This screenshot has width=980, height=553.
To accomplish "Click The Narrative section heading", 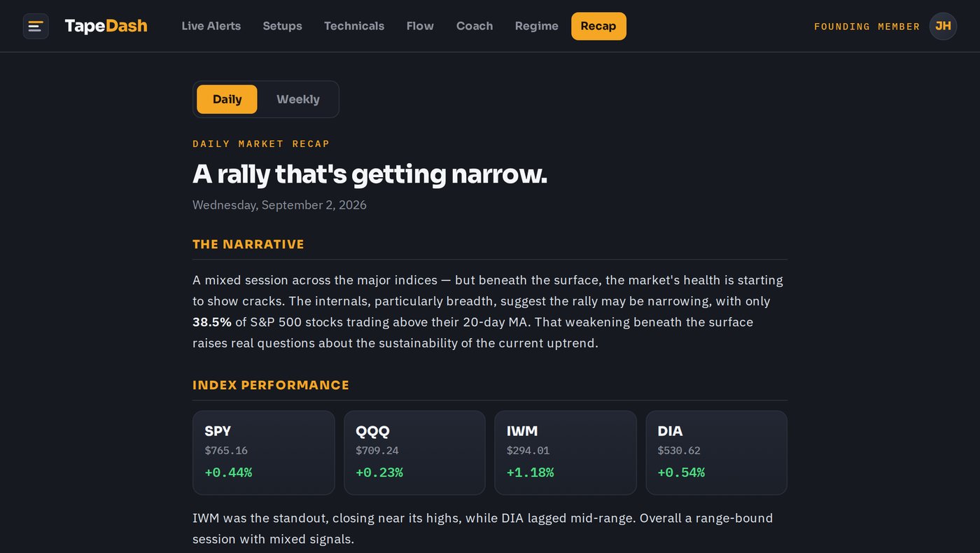I will tap(248, 244).
